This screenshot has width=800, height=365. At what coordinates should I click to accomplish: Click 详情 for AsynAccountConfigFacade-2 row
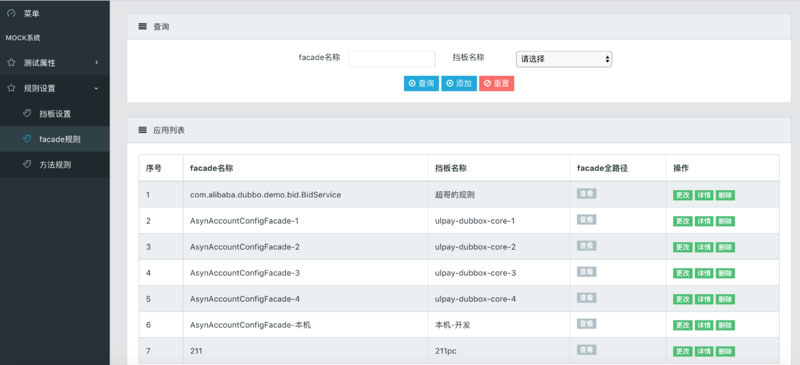704,248
